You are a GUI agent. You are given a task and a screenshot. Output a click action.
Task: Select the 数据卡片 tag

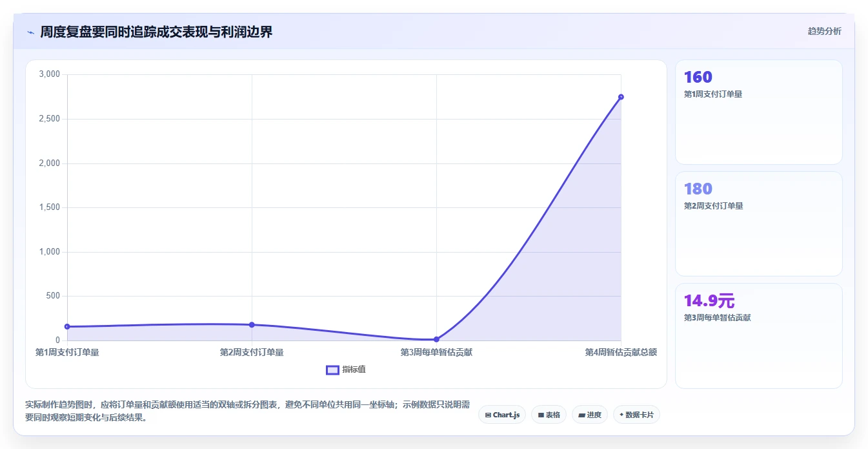click(636, 415)
